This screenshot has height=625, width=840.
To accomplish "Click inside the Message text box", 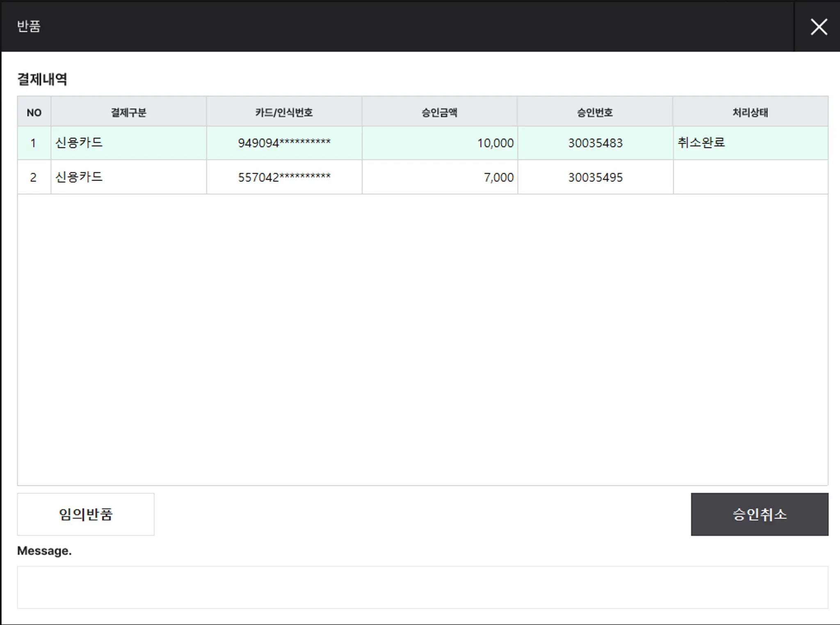I will pos(422,587).
